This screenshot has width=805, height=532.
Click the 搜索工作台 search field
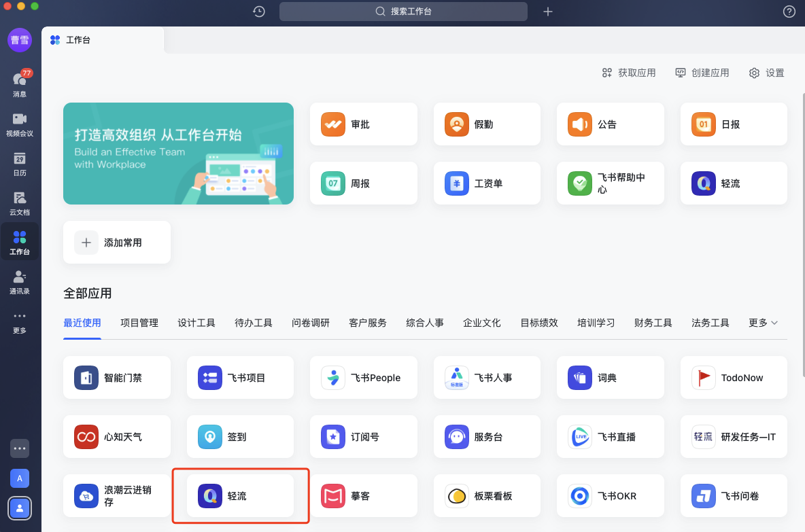[x=403, y=12]
